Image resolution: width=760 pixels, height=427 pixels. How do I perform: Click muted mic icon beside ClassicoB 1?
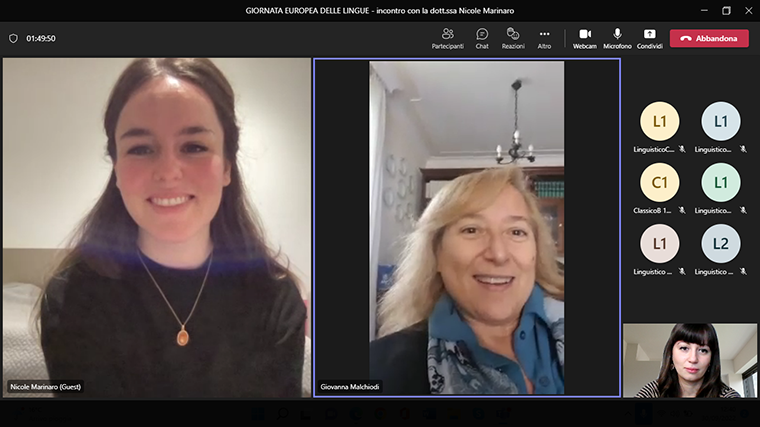682,210
